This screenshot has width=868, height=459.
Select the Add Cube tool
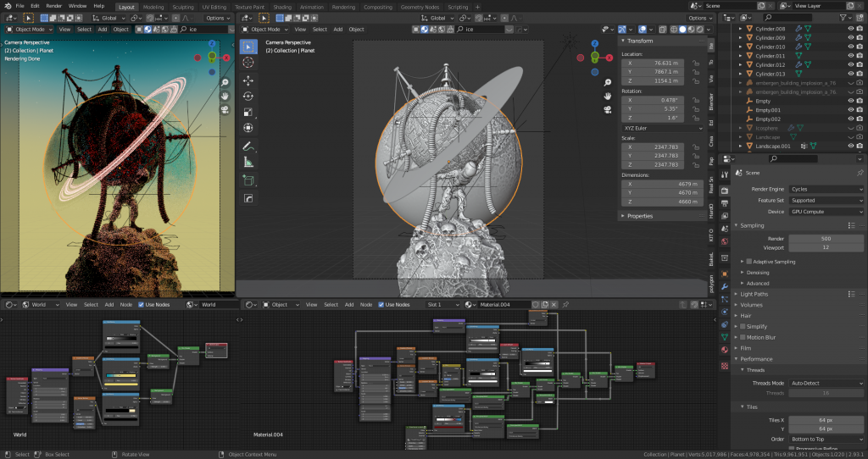point(248,180)
